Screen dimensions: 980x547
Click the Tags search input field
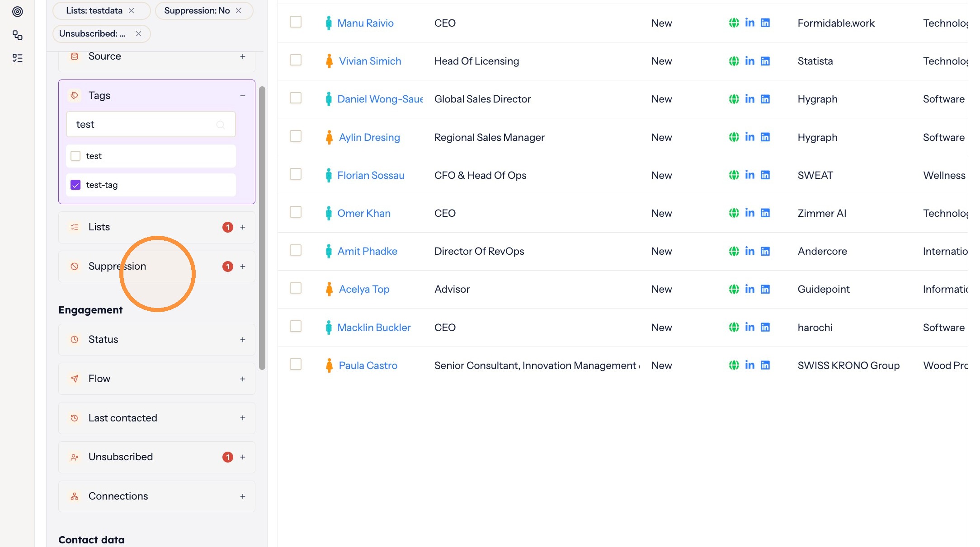click(151, 124)
